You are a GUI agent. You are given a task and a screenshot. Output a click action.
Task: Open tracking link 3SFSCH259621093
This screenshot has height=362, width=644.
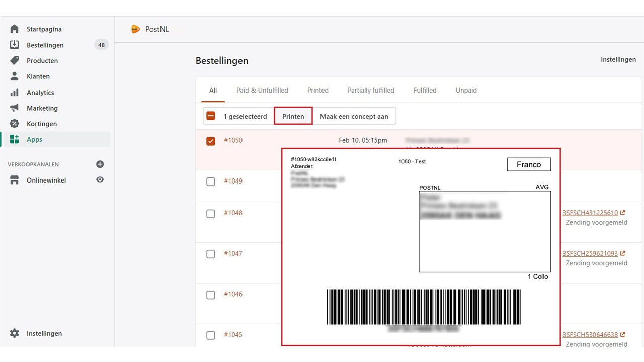click(x=590, y=253)
